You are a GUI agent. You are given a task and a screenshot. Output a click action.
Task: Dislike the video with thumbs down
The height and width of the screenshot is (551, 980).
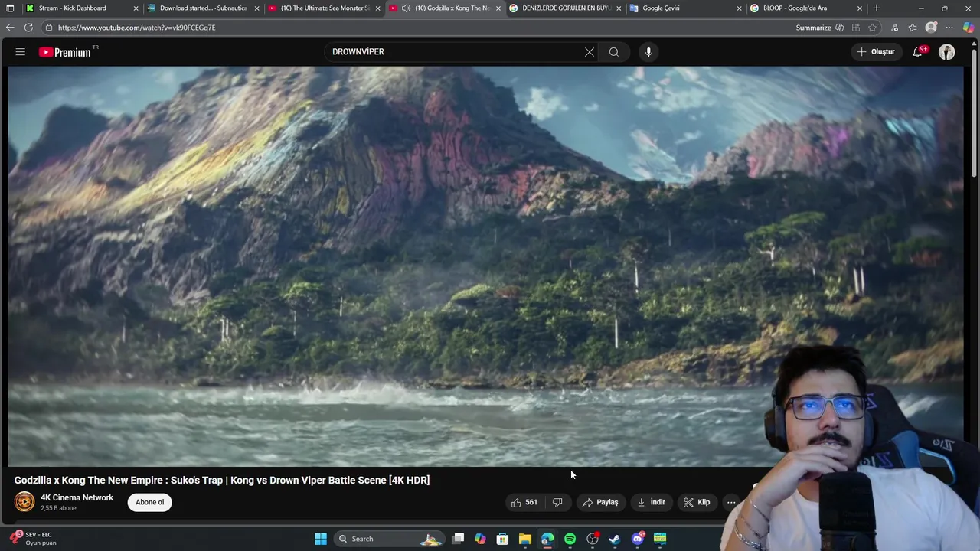(x=557, y=502)
